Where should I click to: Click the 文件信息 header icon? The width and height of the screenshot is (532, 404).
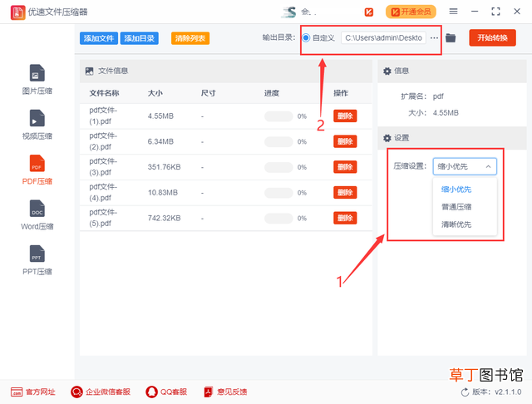tap(89, 71)
